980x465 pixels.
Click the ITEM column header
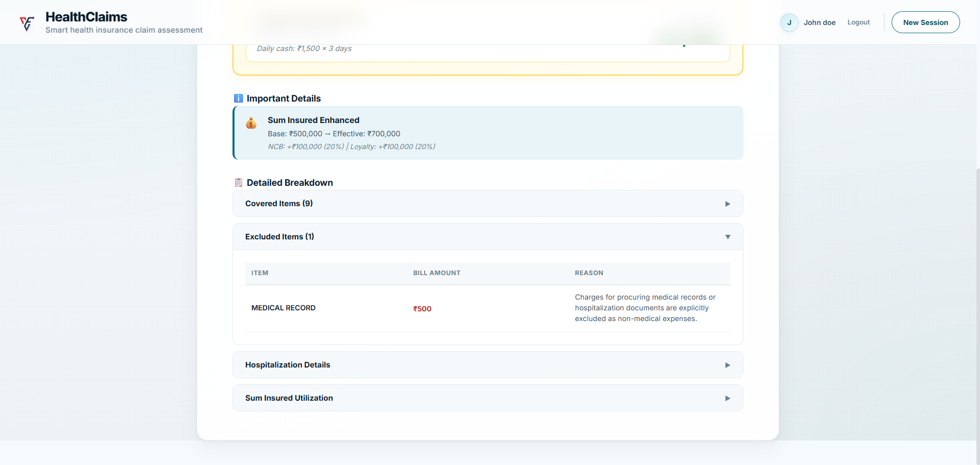click(260, 273)
